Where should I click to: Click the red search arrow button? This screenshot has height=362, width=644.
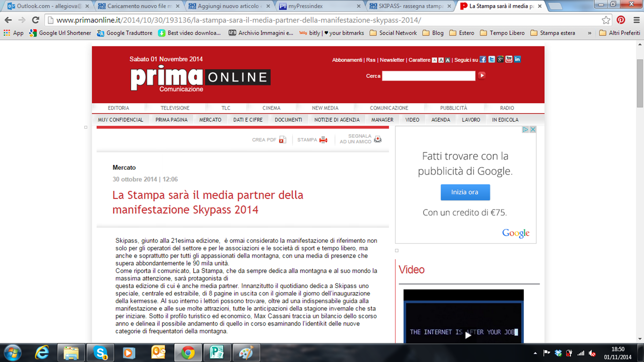point(482,75)
